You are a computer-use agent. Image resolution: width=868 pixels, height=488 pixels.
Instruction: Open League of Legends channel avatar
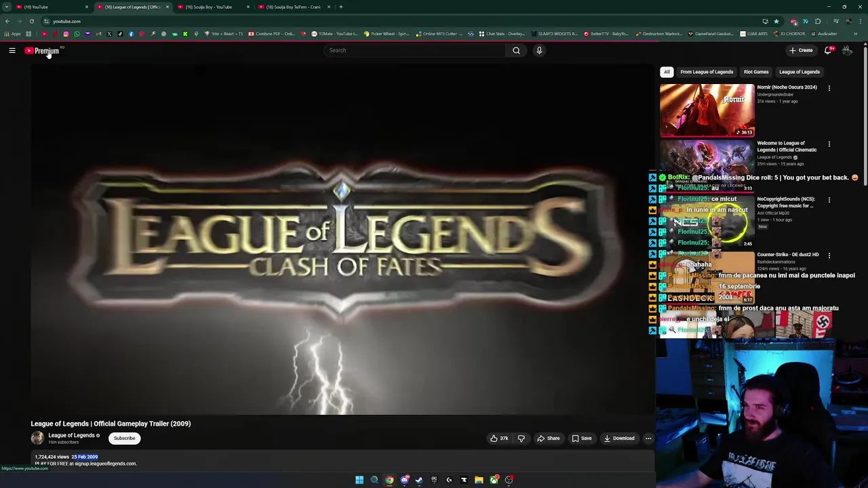(x=37, y=439)
